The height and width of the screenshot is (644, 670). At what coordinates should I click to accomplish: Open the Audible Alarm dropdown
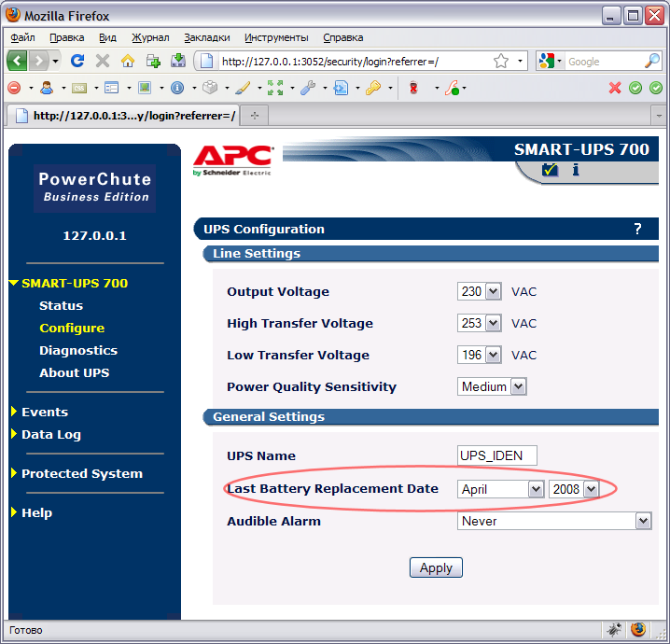tap(554, 521)
